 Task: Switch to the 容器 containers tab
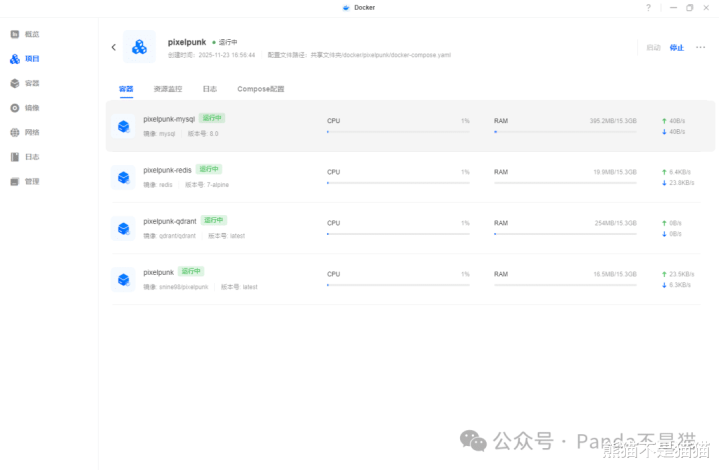point(126,89)
